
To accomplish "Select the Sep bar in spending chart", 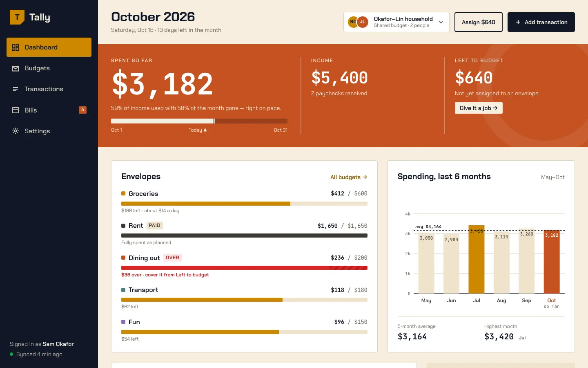I will (x=527, y=261).
